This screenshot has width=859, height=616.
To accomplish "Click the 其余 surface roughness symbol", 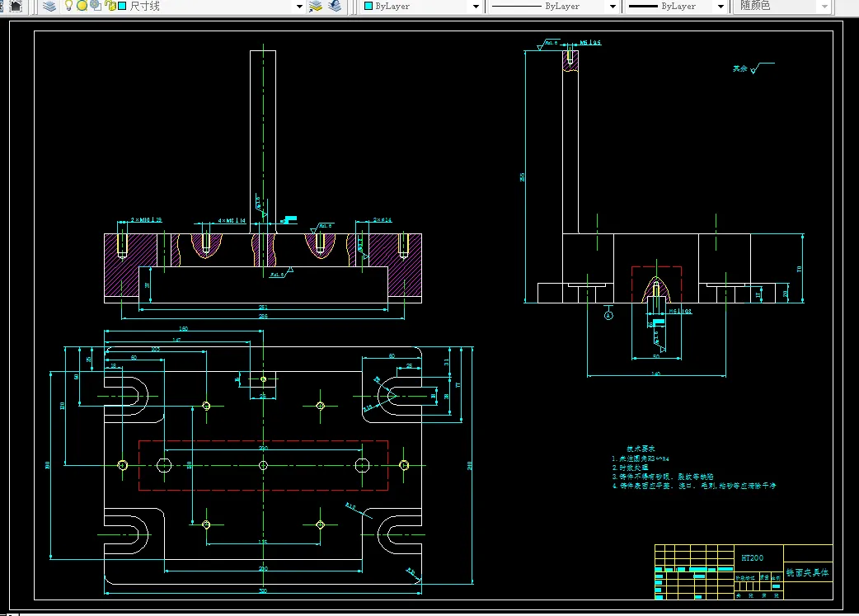I will [753, 70].
